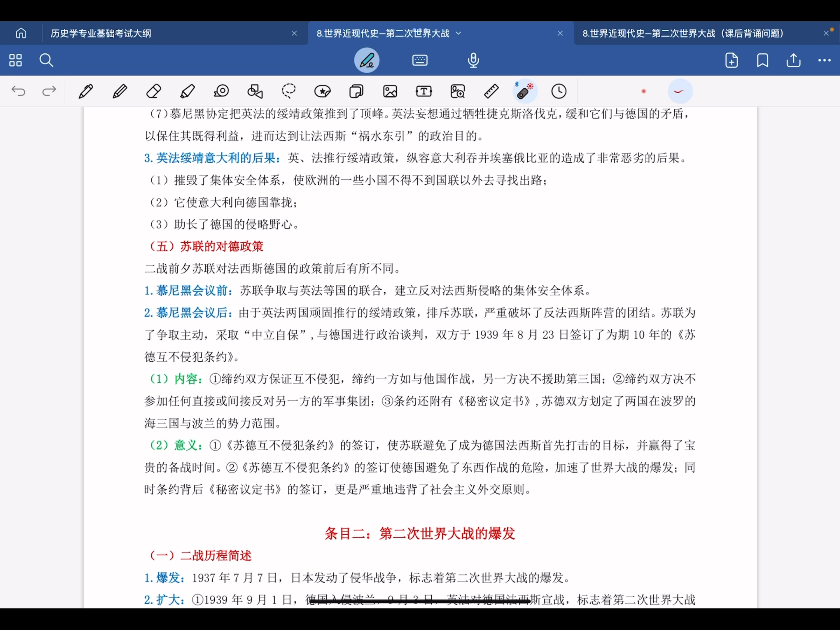Open the share and export menu

[x=793, y=60]
